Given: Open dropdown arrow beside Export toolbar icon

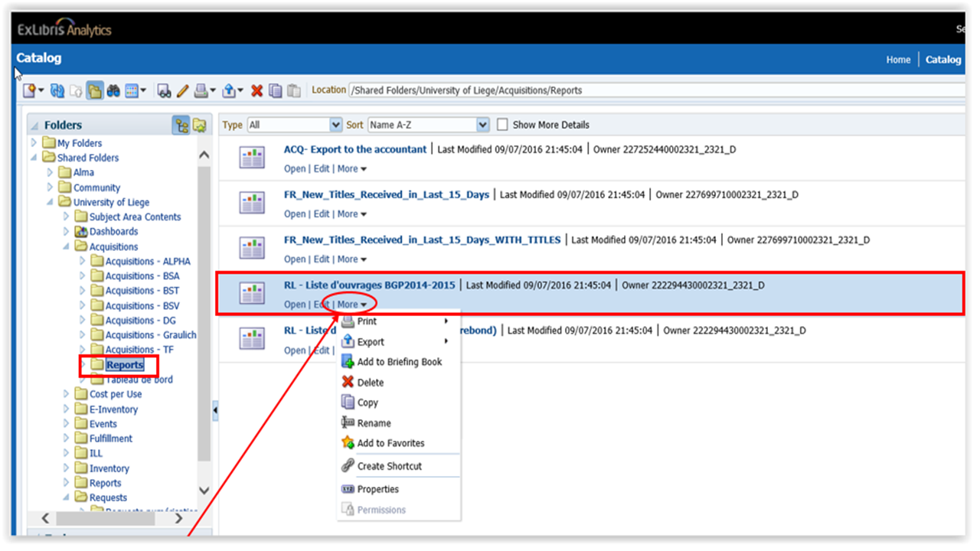Looking at the screenshot, I should [240, 90].
